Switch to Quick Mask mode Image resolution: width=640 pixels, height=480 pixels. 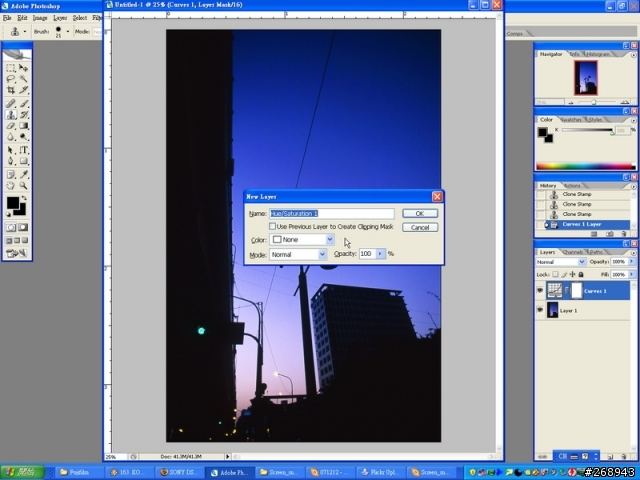[x=23, y=227]
